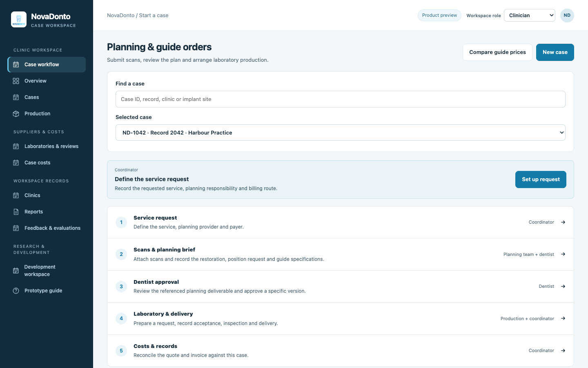Click the Reports document icon
588x368 pixels.
click(x=16, y=212)
